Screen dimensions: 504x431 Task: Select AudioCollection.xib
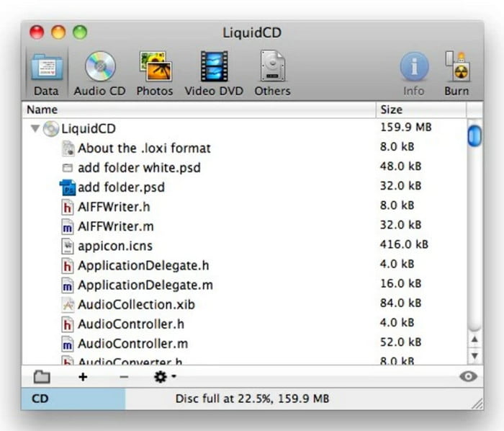(x=244, y=305)
